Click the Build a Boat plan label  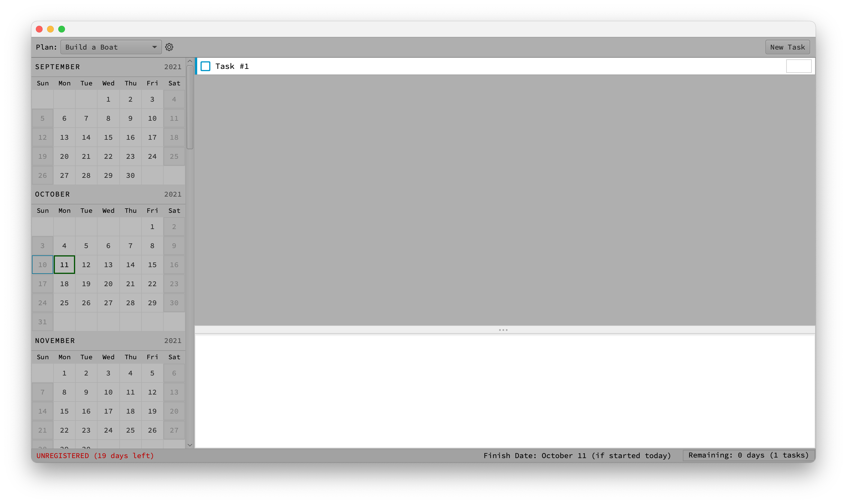click(x=111, y=47)
